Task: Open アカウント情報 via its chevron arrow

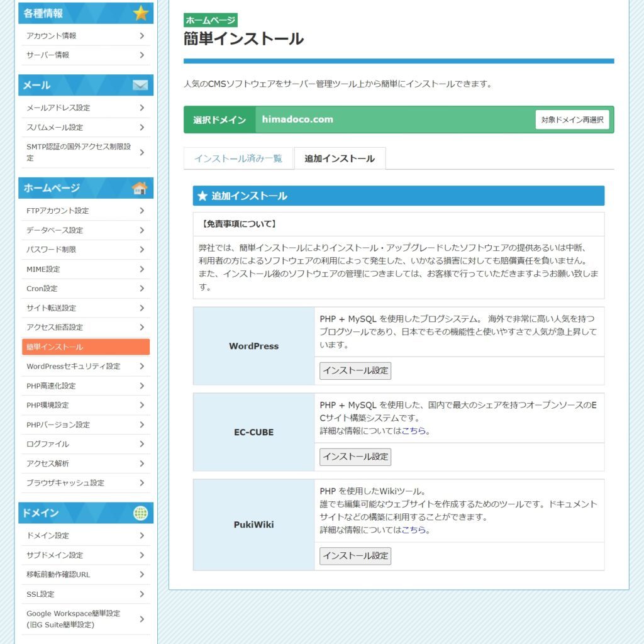Action: 142,36
